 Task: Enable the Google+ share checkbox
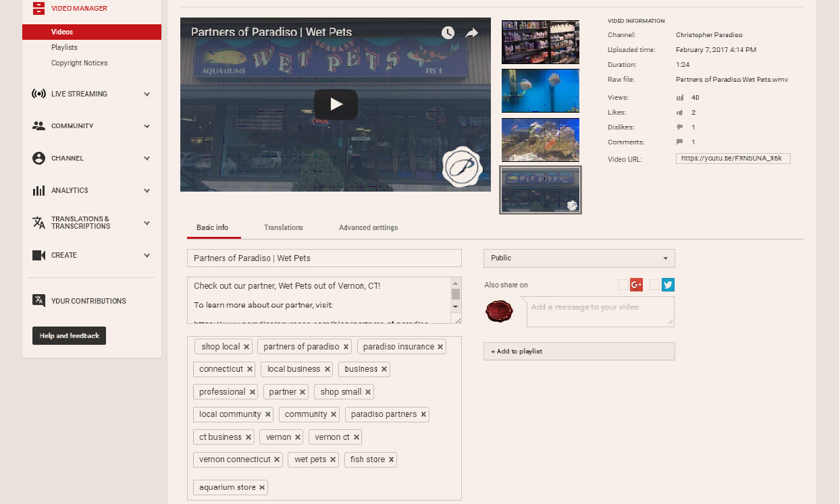623,285
